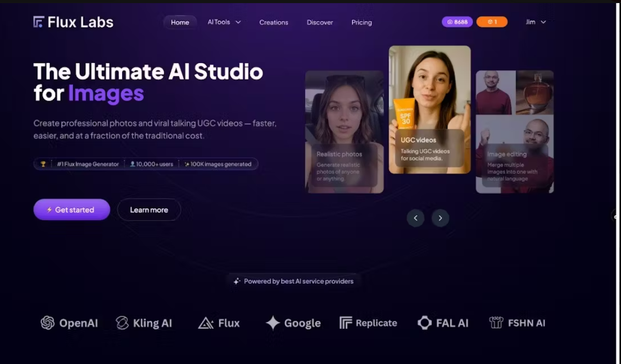
Task: Click the orange badge showing 1
Action: [x=492, y=22]
